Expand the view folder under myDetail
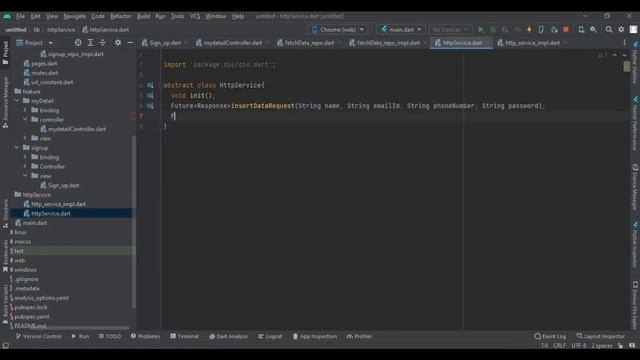 [25, 138]
